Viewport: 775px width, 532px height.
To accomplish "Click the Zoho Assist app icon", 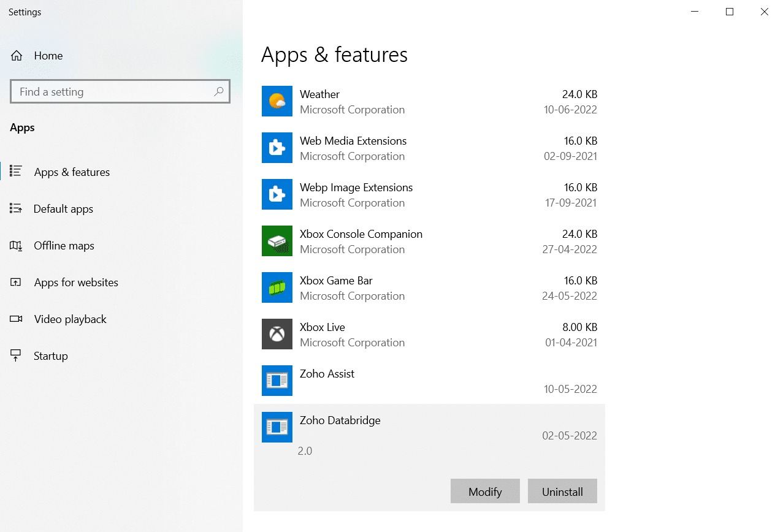I will click(277, 381).
